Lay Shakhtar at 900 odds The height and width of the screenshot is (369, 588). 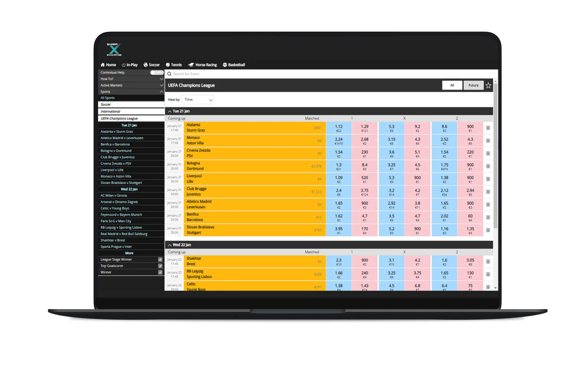coord(364,262)
